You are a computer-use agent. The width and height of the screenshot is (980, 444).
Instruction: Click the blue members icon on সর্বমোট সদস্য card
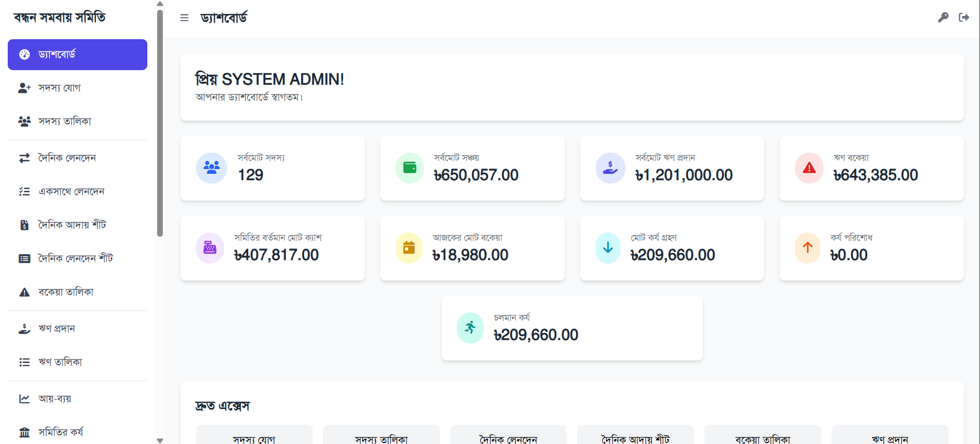click(211, 168)
